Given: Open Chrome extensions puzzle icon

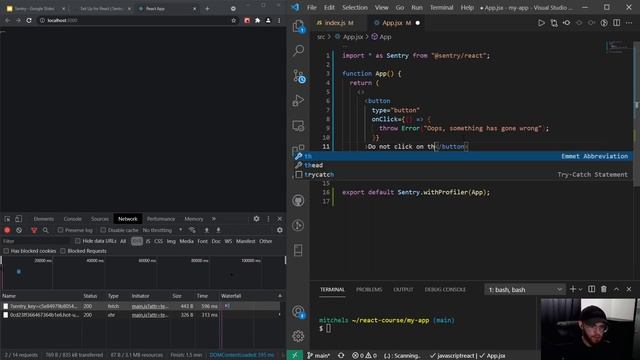Looking at the screenshot, I should (x=258, y=20).
